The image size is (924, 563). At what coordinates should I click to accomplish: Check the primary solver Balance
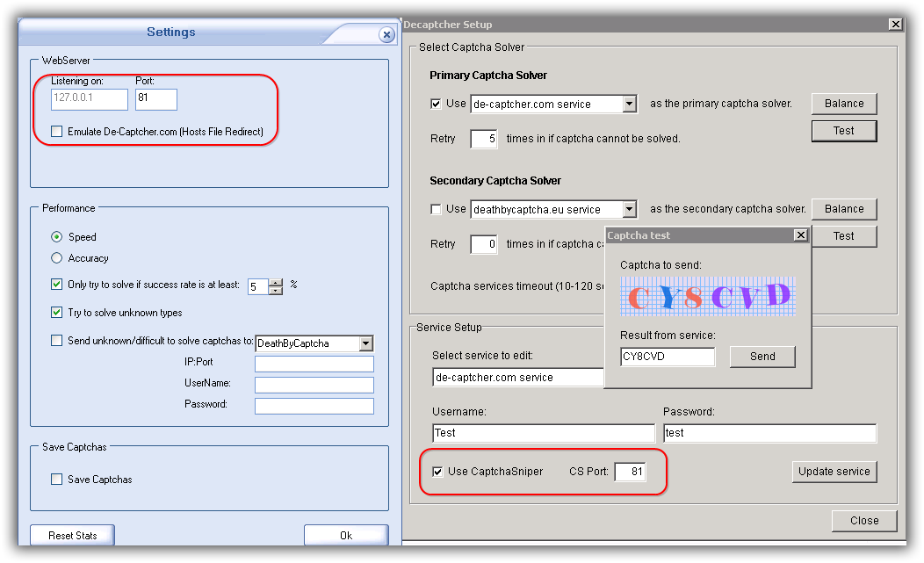(x=844, y=104)
